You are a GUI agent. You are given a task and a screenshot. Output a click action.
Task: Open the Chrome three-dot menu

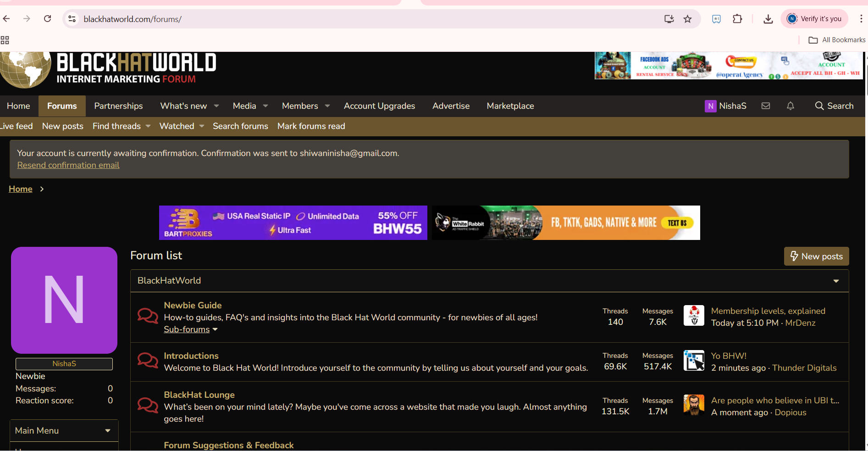[861, 19]
